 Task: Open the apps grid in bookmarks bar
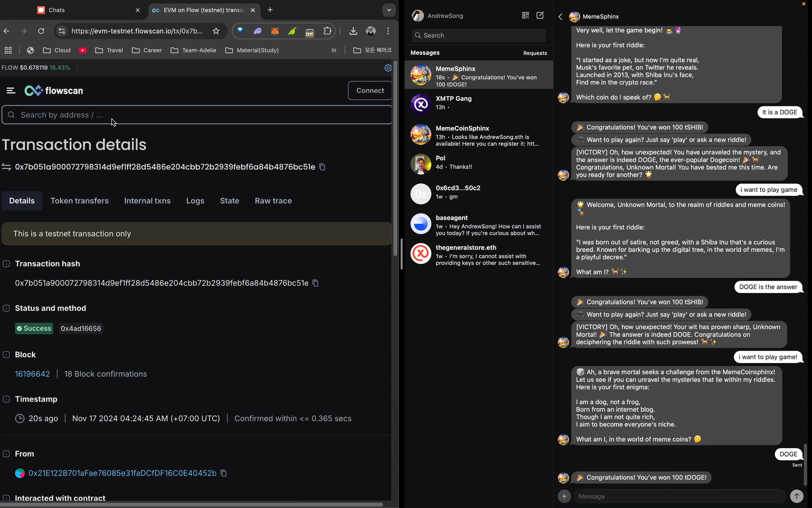coord(8,50)
